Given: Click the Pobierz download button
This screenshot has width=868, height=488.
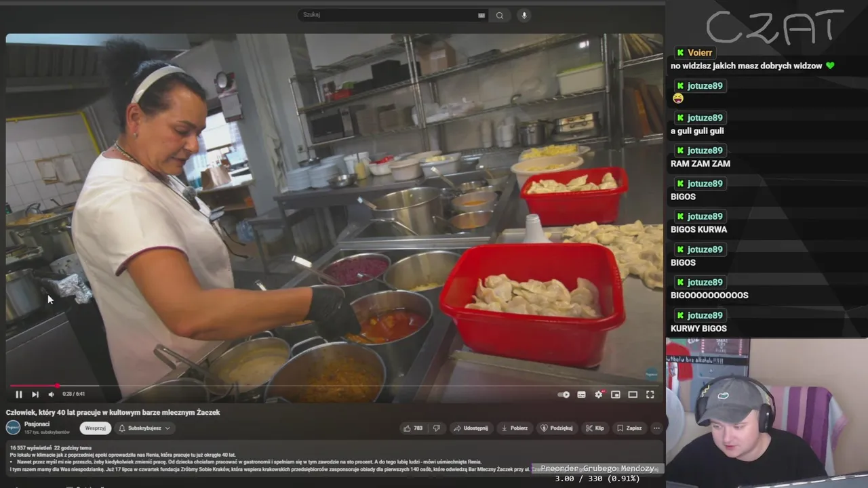Looking at the screenshot, I should pos(514,428).
